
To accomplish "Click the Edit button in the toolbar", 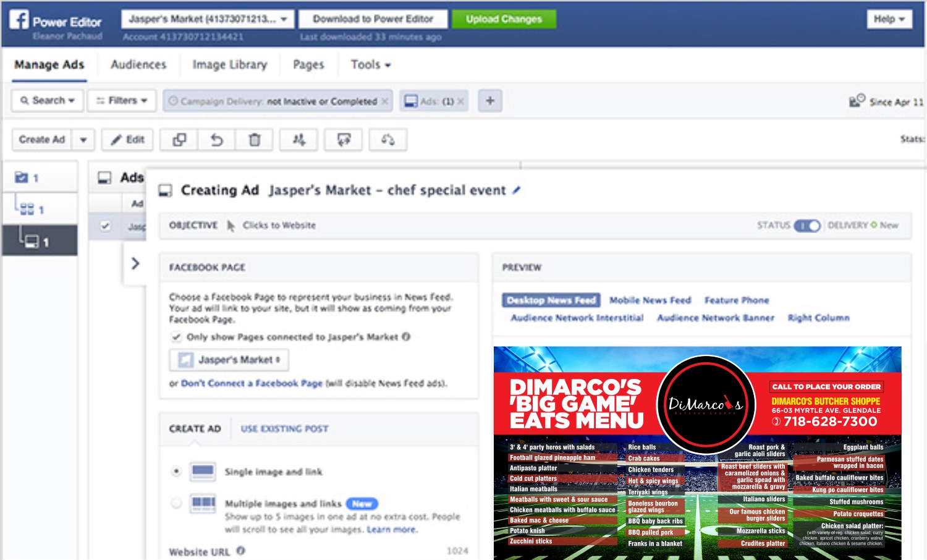I will 127,140.
